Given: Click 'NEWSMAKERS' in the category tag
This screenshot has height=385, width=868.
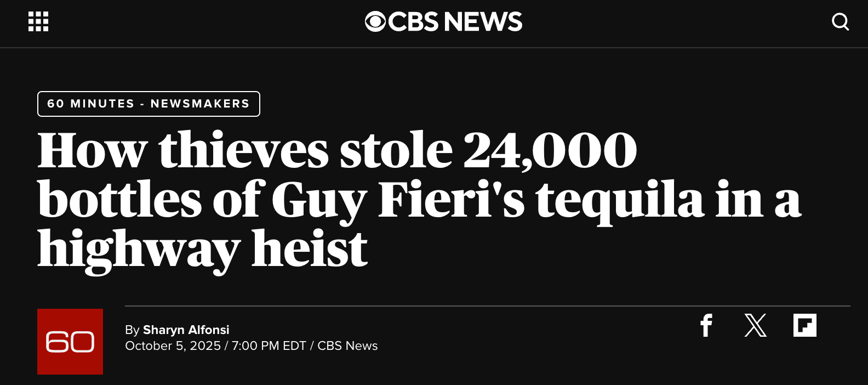Looking at the screenshot, I should (200, 104).
